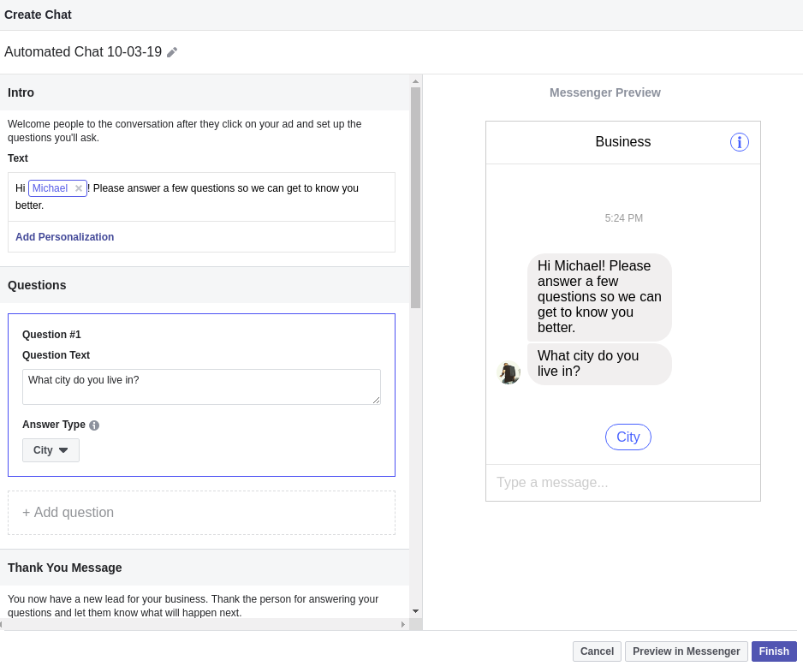Open Preview in Messenger
Viewport: 803px width, 672px height.
tap(686, 651)
